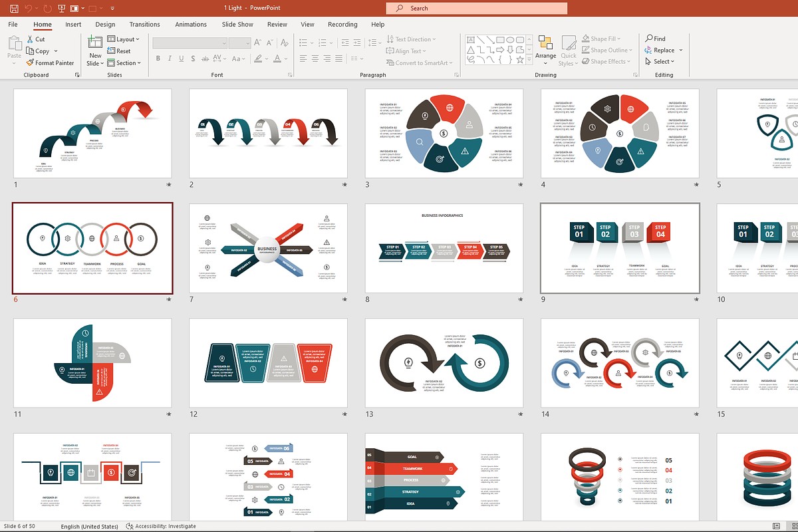Switch to the Animations tab
The height and width of the screenshot is (532, 798).
pyautogui.click(x=191, y=25)
